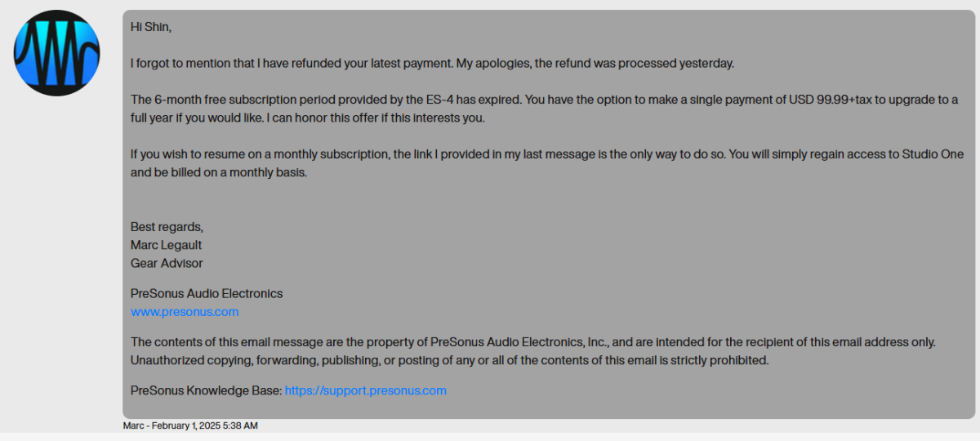Click the 'Hi Shin,' greeting line
Viewport: 980px width, 441px height.
pos(151,27)
